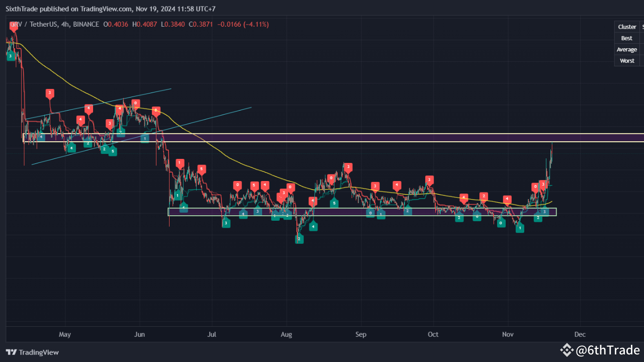644x362 pixels.
Task: Click the red "3" marker at the September peak
Action: pos(347,167)
